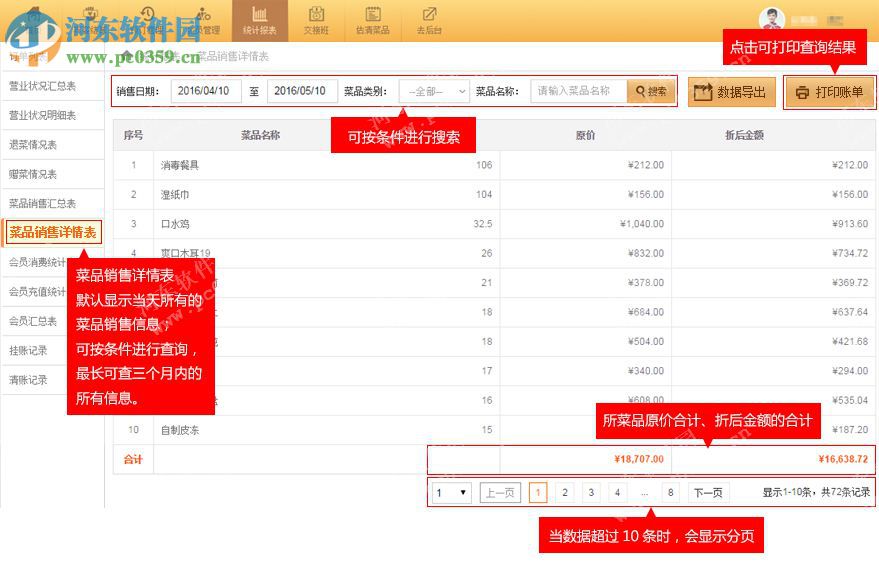Open 会员汇总表 in sidebar
Image resolution: width=879 pixels, height=563 pixels.
pos(33,321)
